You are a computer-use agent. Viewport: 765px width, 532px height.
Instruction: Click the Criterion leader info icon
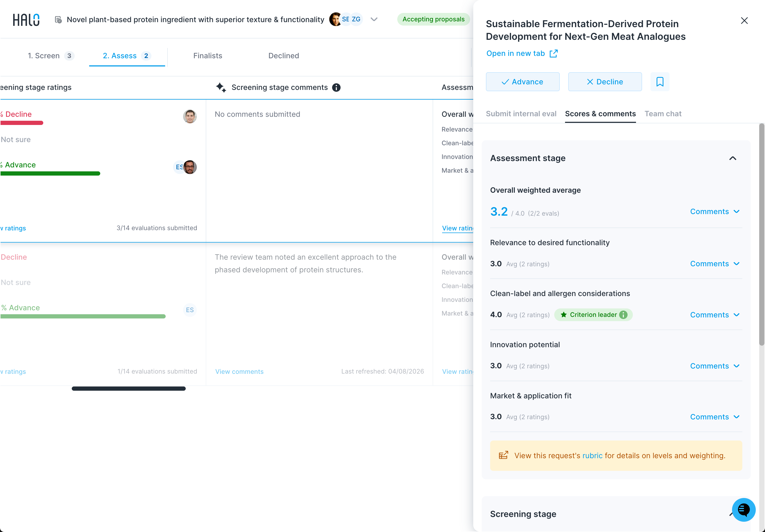tap(623, 315)
